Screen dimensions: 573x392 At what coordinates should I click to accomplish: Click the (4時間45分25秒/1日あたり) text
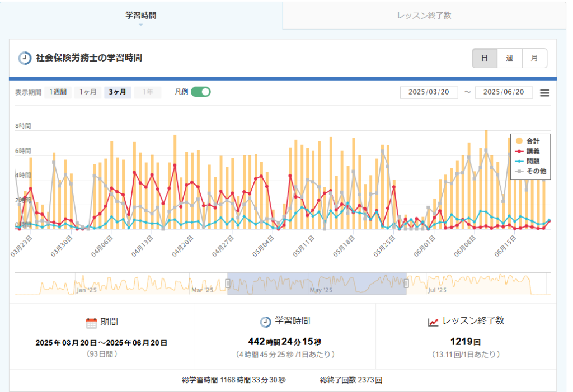tap(285, 355)
